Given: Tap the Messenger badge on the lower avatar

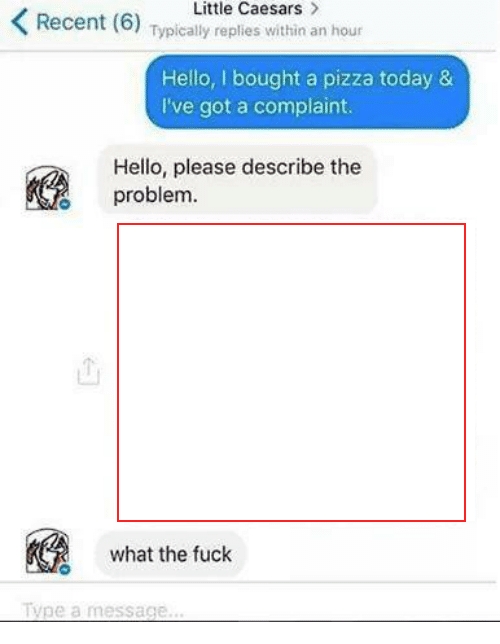Looking at the screenshot, I should click(65, 569).
